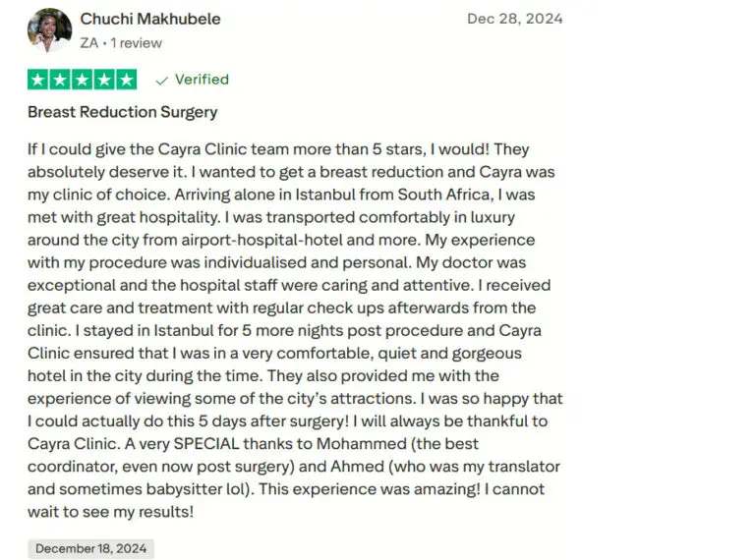755x560 pixels.
Task: Open the Chuchi Makhubele reviewer name
Action: [150, 20]
